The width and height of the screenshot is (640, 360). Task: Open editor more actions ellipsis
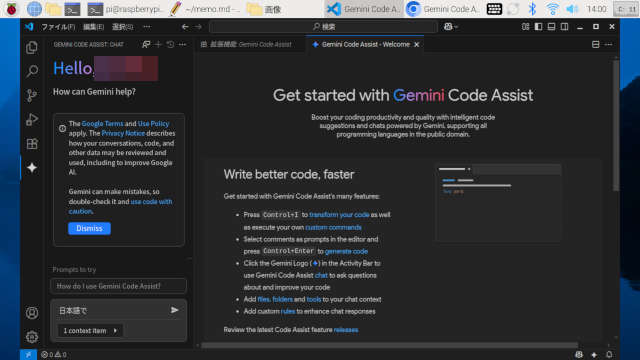[608, 44]
